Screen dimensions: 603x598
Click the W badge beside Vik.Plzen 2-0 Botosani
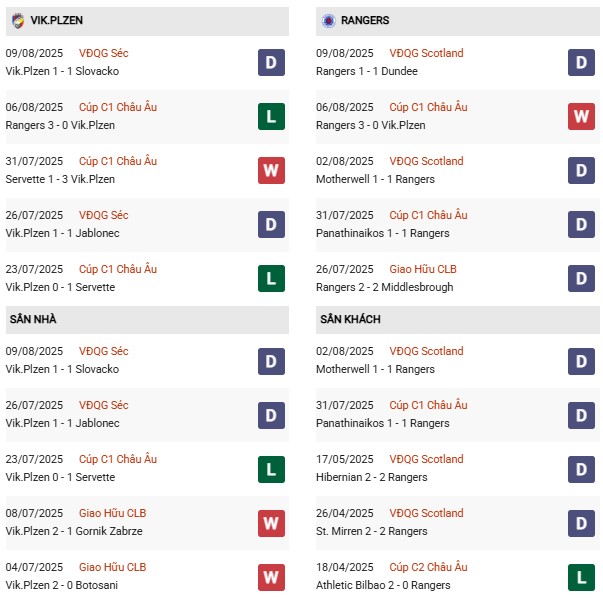[x=271, y=576]
